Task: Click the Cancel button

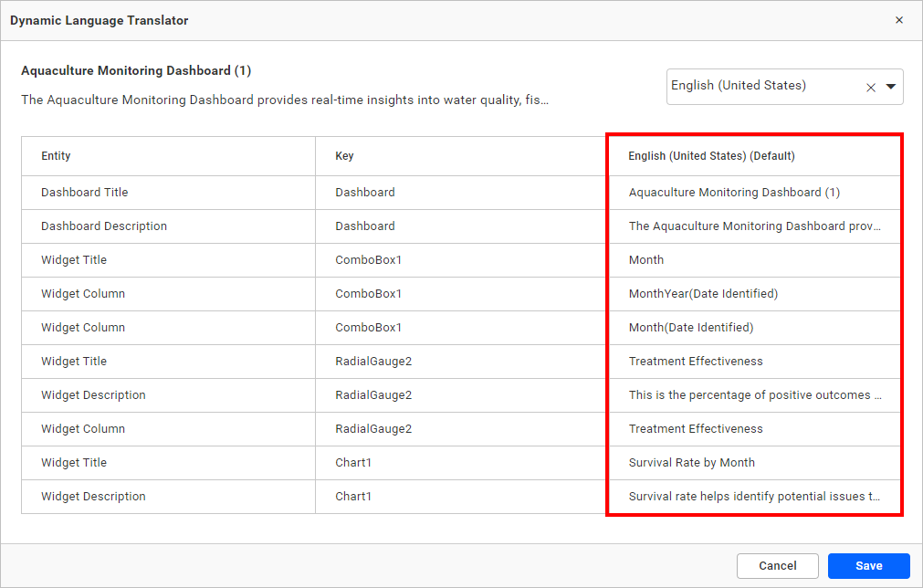Action: [777, 565]
